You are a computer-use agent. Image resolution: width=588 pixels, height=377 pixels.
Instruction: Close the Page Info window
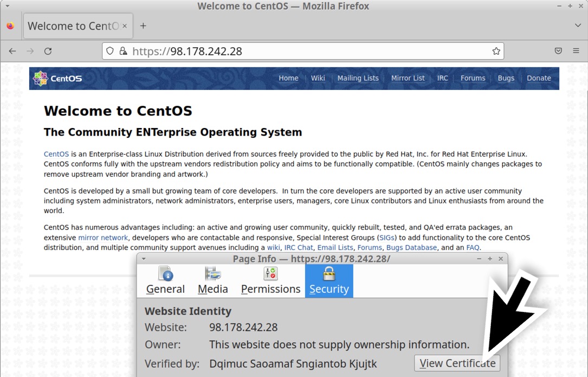(x=501, y=259)
